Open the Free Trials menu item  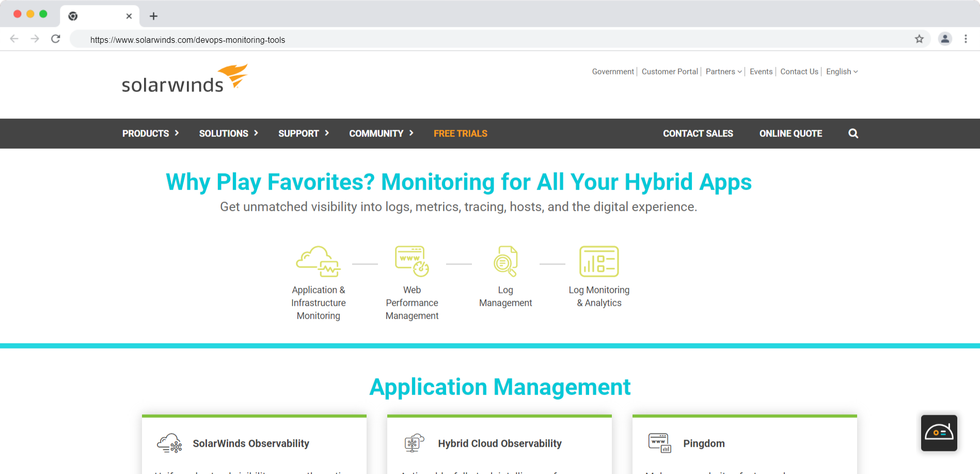tap(460, 134)
